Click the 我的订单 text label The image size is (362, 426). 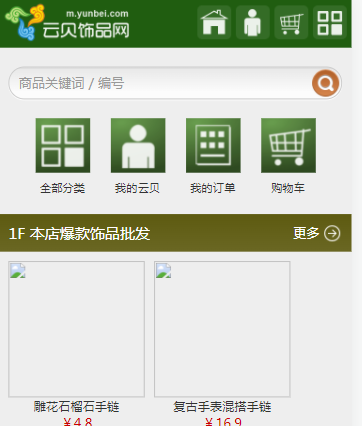[213, 188]
